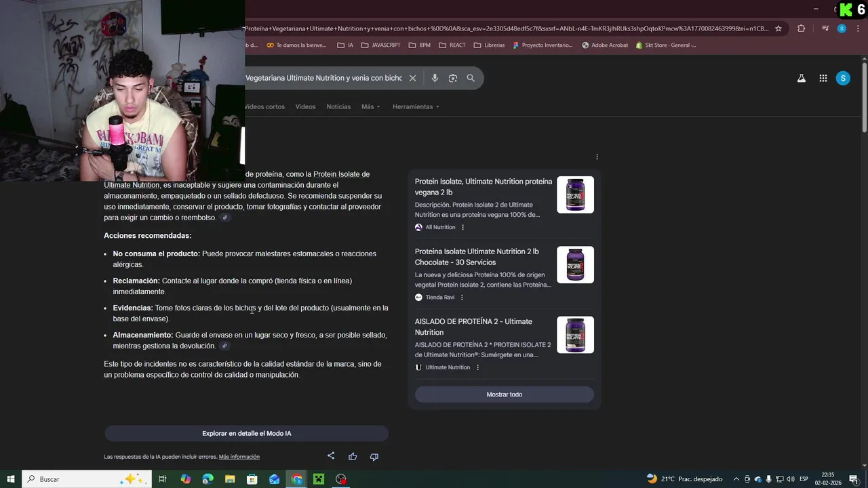Open Outlook from the taskbar
The width and height of the screenshot is (868, 488).
[x=275, y=479]
